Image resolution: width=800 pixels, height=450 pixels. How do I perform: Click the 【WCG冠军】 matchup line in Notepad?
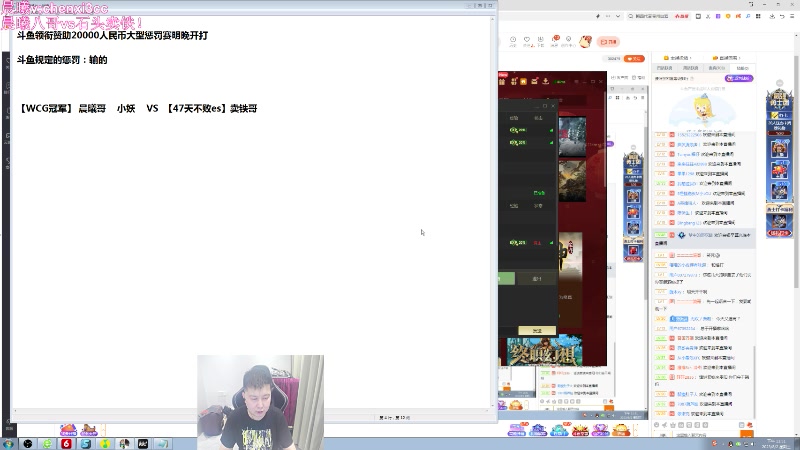click(138, 109)
